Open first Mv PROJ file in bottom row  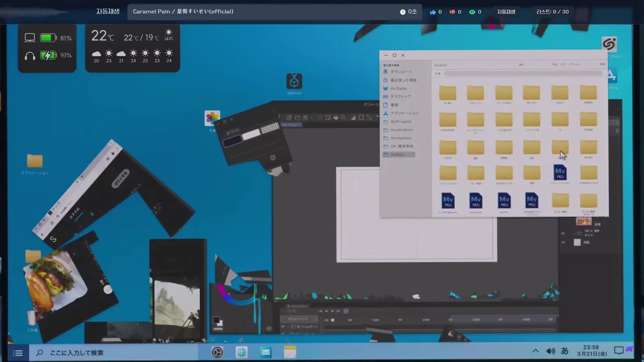448,201
